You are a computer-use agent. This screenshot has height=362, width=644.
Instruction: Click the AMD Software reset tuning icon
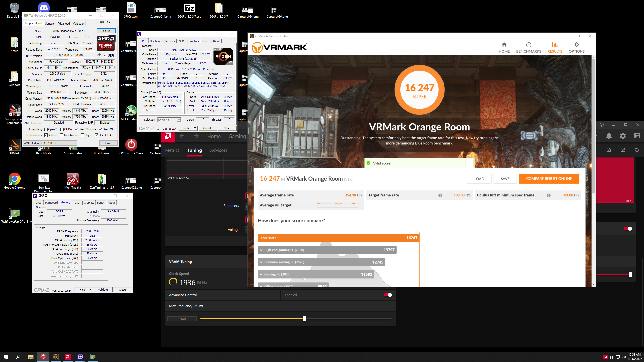click(637, 150)
